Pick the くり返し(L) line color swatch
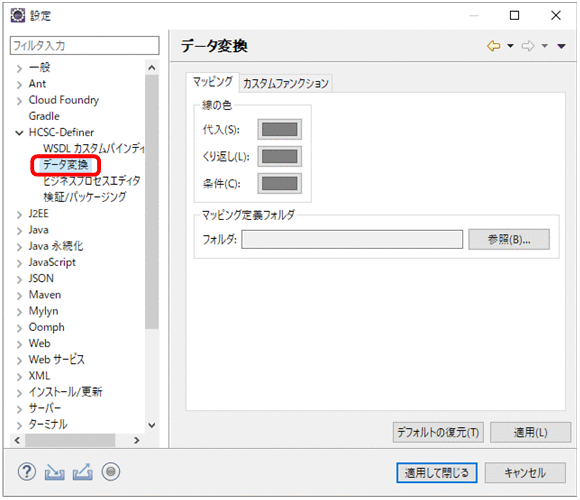 coord(280,156)
